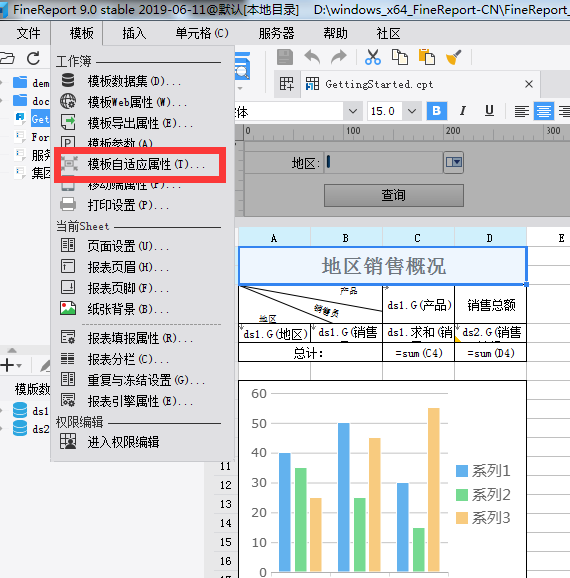Viewport: 570px width, 578px height.
Task: Open the 社区 menu
Action: coord(388,34)
